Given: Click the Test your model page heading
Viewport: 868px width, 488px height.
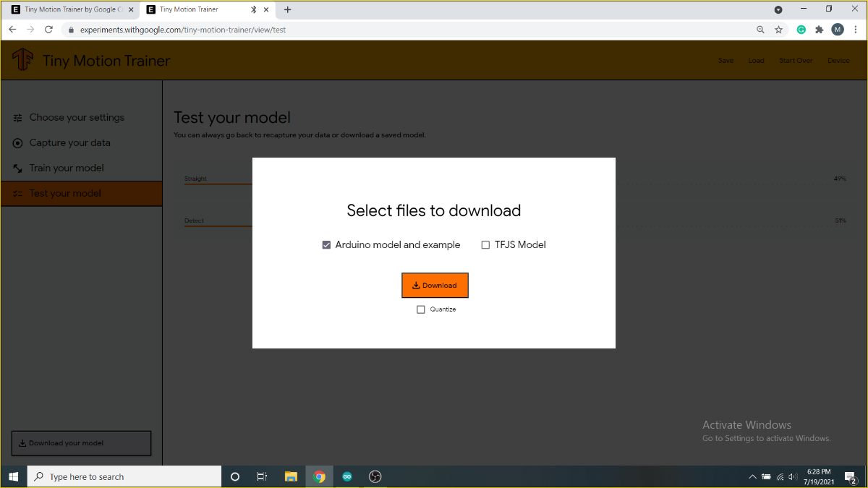Looking at the screenshot, I should click(x=232, y=118).
